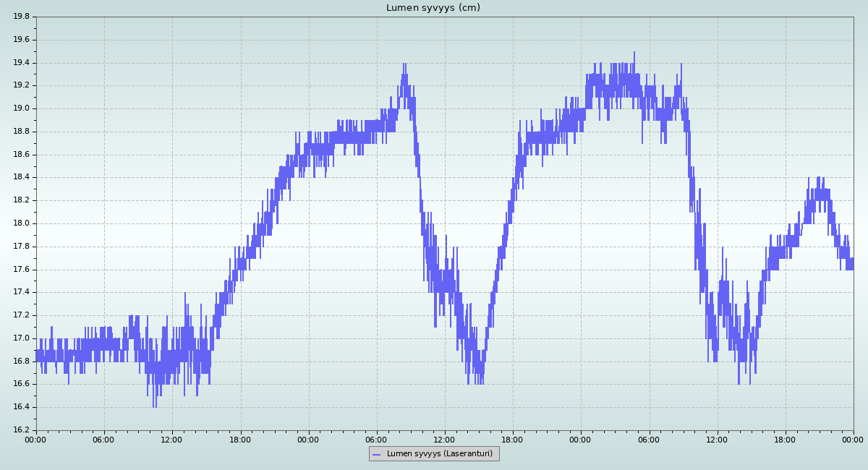Click the 17.0 y-axis tick label

click(21, 338)
